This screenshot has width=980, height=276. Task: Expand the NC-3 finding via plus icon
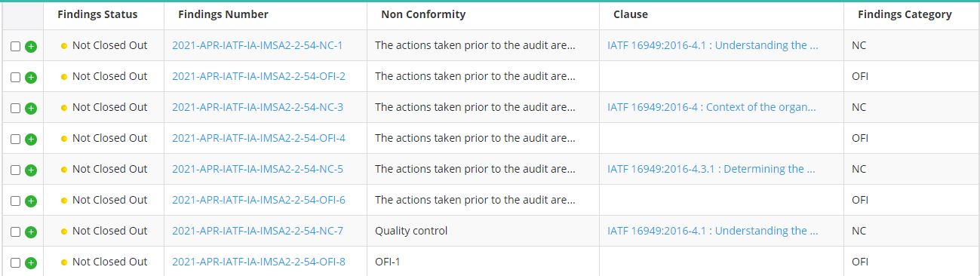pyautogui.click(x=31, y=108)
